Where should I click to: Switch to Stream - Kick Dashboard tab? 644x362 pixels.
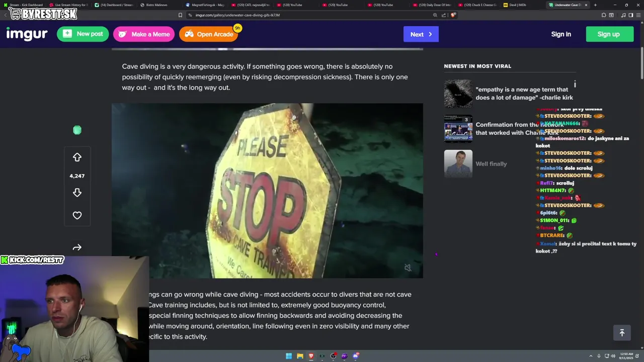click(23, 5)
